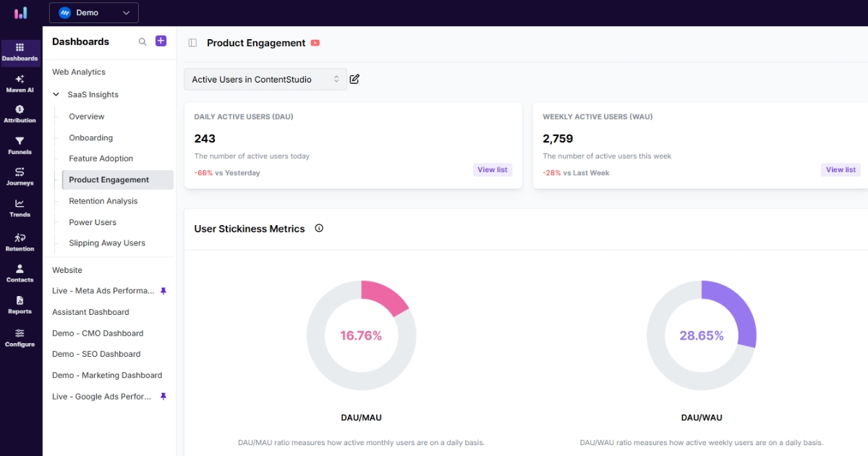Select the Overview dashboard
This screenshot has width=868, height=456.
pyautogui.click(x=87, y=117)
